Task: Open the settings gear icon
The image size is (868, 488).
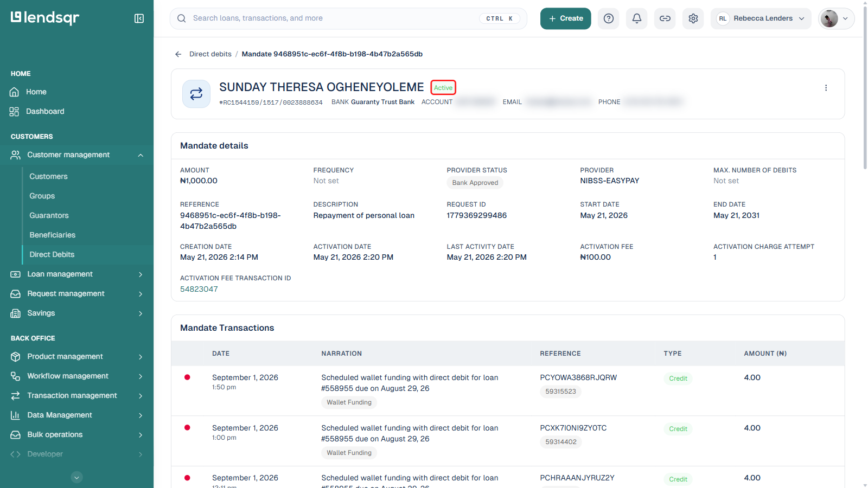Action: pyautogui.click(x=693, y=18)
